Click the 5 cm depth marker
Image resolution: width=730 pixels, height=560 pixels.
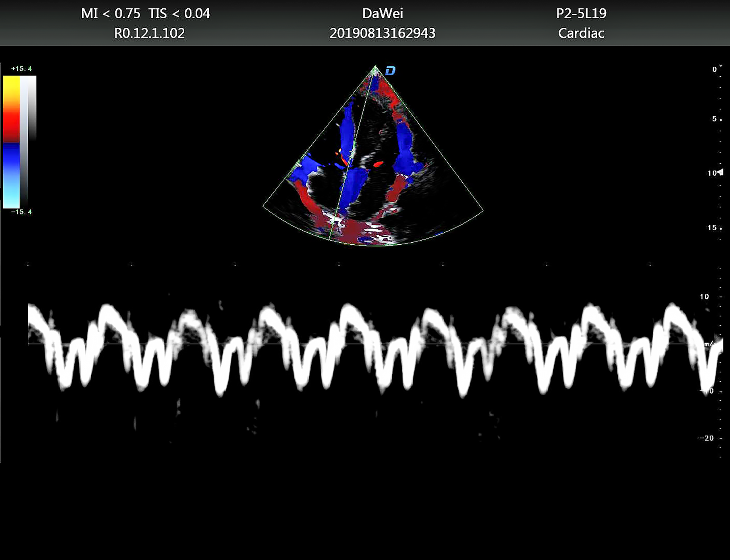coord(714,119)
